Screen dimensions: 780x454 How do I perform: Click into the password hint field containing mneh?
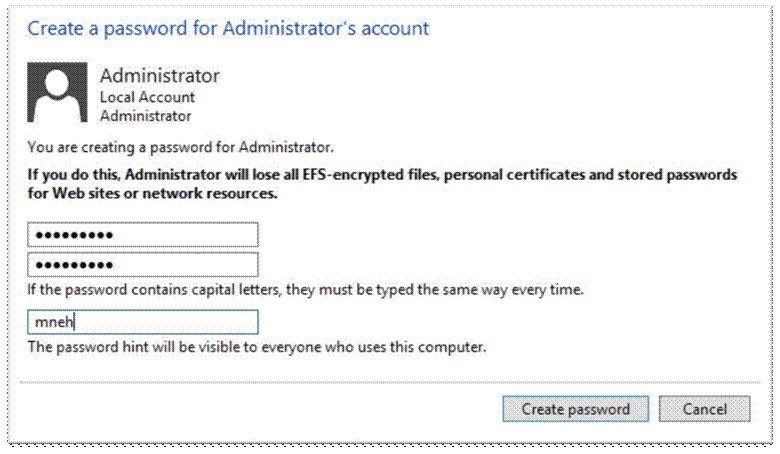click(143, 322)
